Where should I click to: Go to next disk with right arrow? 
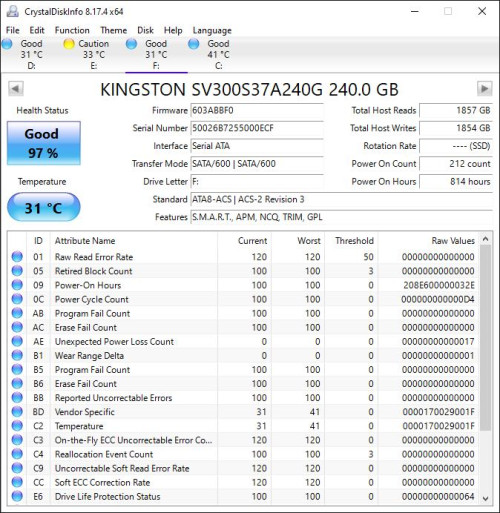484,89
